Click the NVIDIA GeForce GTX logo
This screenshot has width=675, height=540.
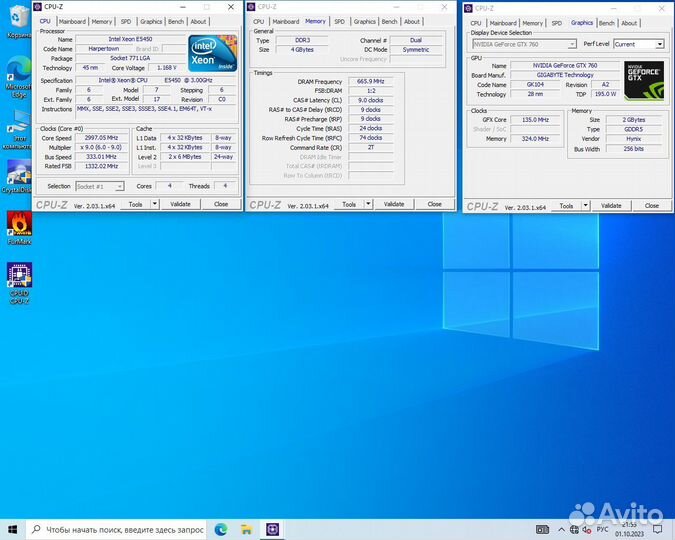644,81
